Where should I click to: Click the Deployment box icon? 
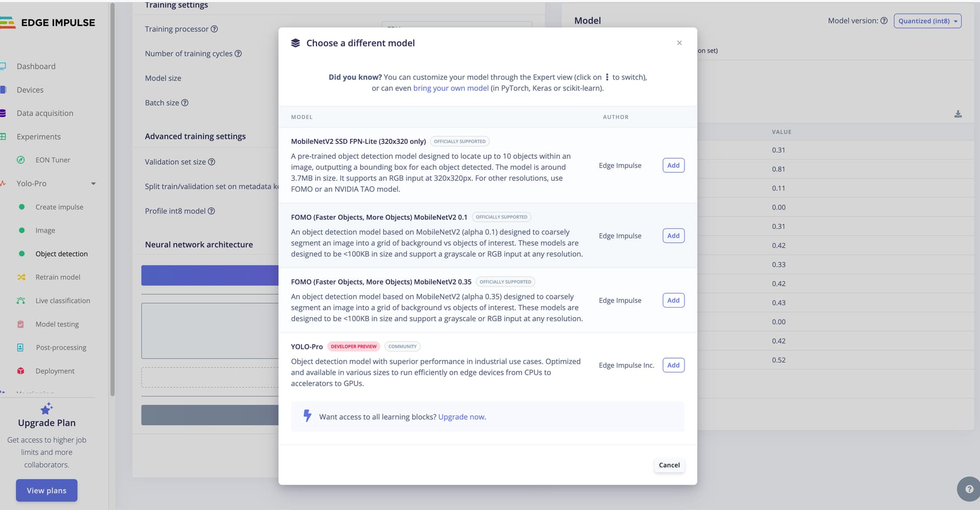pyautogui.click(x=21, y=371)
